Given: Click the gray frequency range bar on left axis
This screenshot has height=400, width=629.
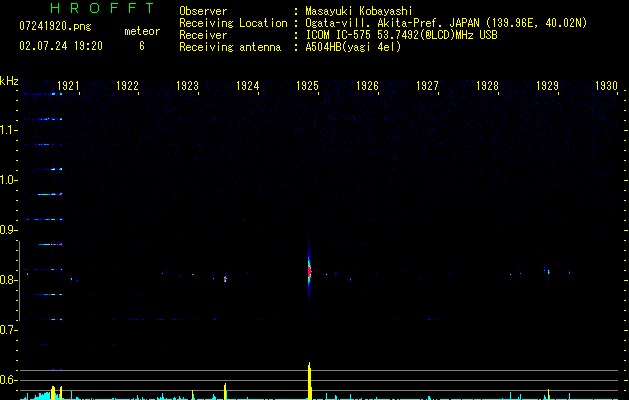Looking at the screenshot, I should 19,280.
